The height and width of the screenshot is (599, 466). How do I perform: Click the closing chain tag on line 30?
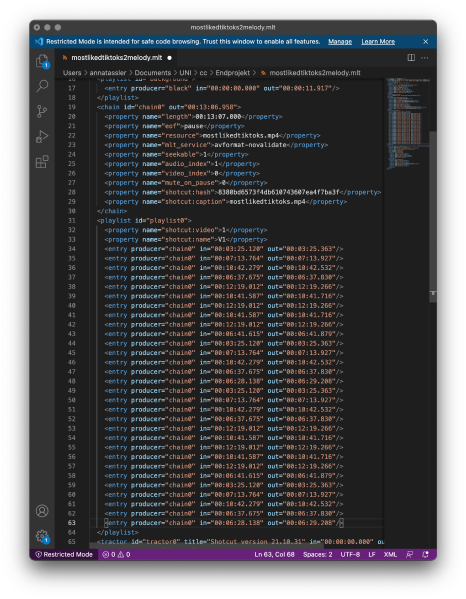112,211
